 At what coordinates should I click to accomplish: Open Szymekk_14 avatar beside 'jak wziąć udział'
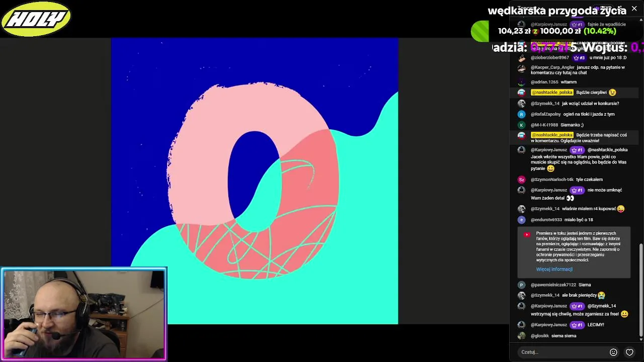coord(521,104)
